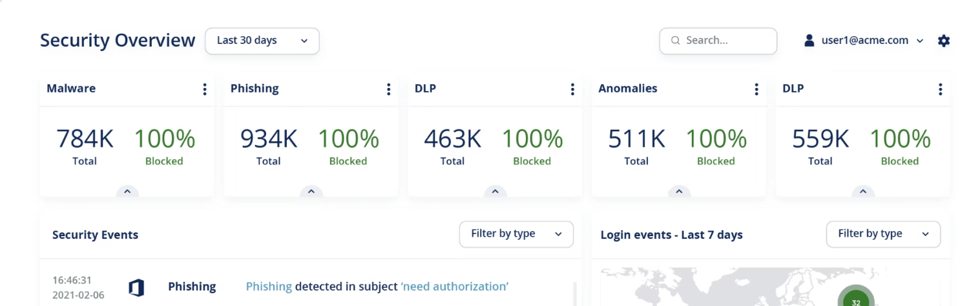Open the 'need authorization' subject link
Image resolution: width=980 pixels, height=306 pixels.
click(455, 287)
